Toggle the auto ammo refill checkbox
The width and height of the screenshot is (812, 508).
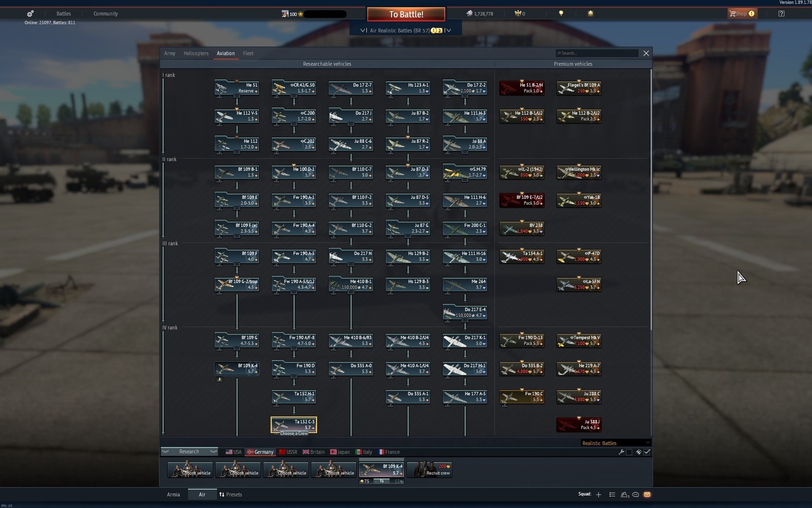click(x=647, y=452)
